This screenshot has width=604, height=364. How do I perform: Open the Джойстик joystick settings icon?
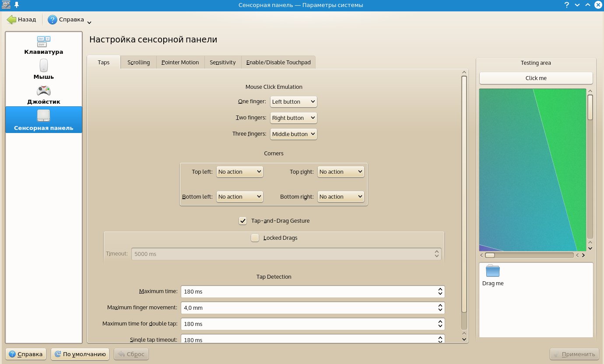pos(44,91)
